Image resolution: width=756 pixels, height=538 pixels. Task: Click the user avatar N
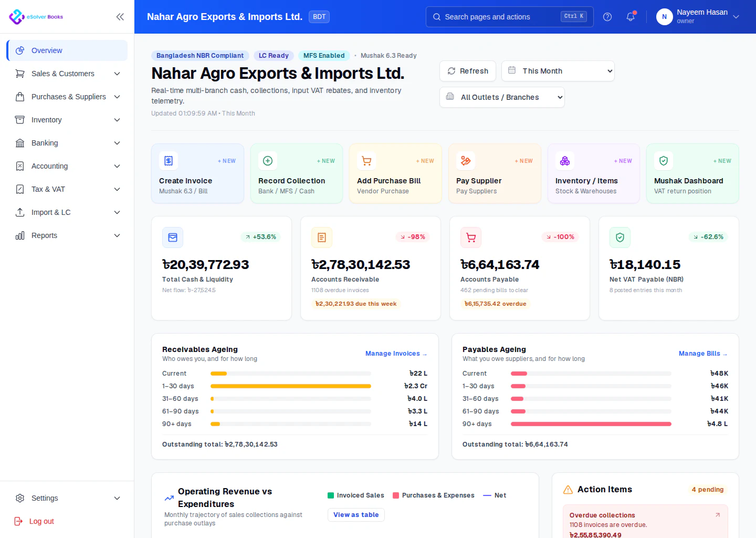pyautogui.click(x=664, y=17)
